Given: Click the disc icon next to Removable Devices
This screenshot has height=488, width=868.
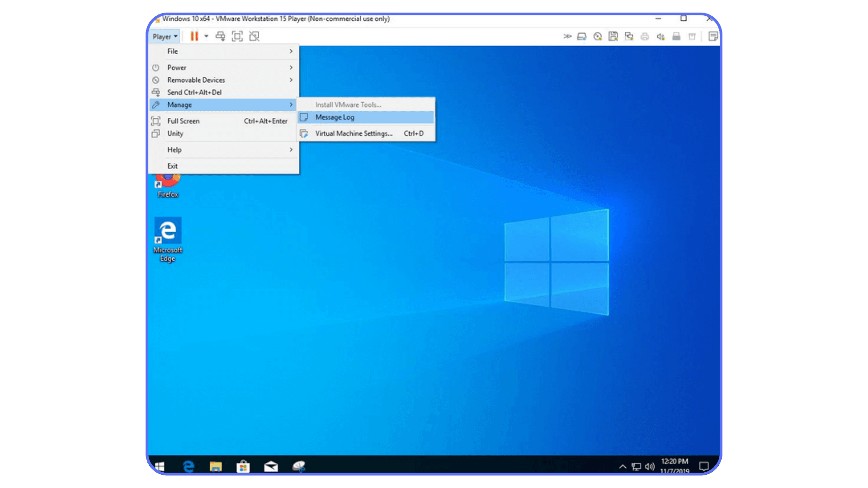Looking at the screenshot, I should [x=156, y=80].
